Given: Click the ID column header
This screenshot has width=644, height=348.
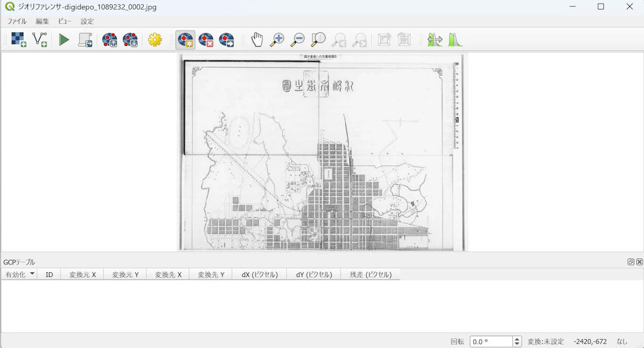Looking at the screenshot, I should click(49, 275).
